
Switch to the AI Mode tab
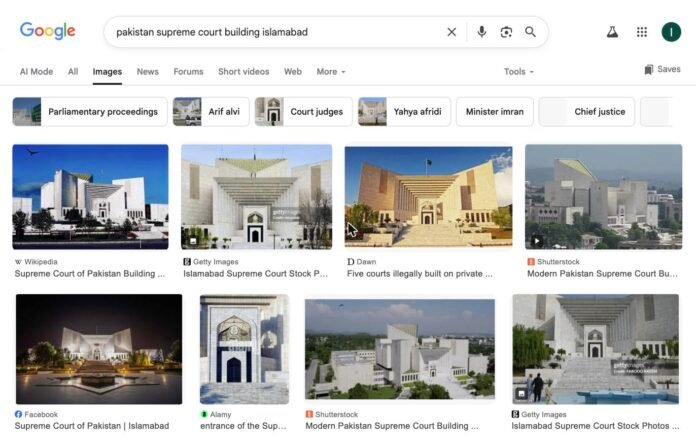36,71
